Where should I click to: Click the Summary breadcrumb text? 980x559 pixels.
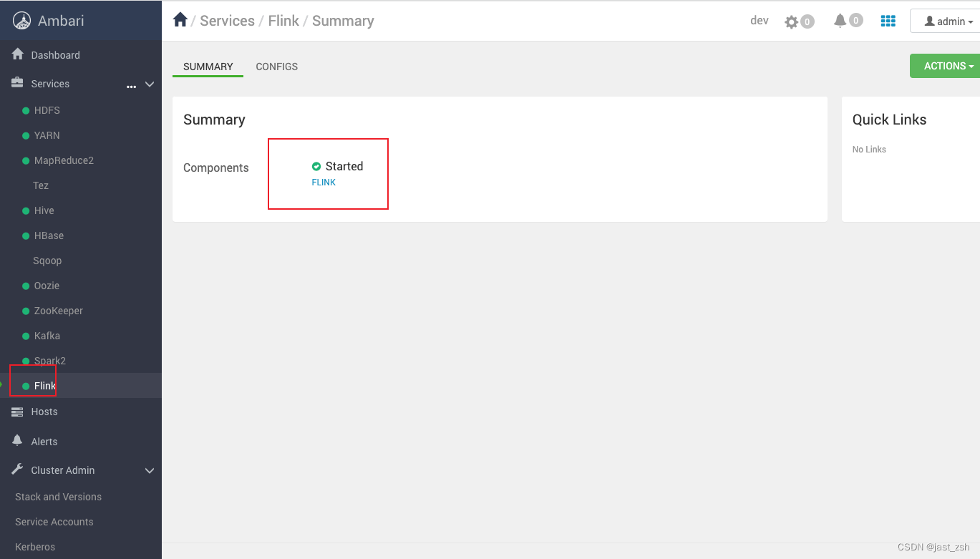click(343, 21)
